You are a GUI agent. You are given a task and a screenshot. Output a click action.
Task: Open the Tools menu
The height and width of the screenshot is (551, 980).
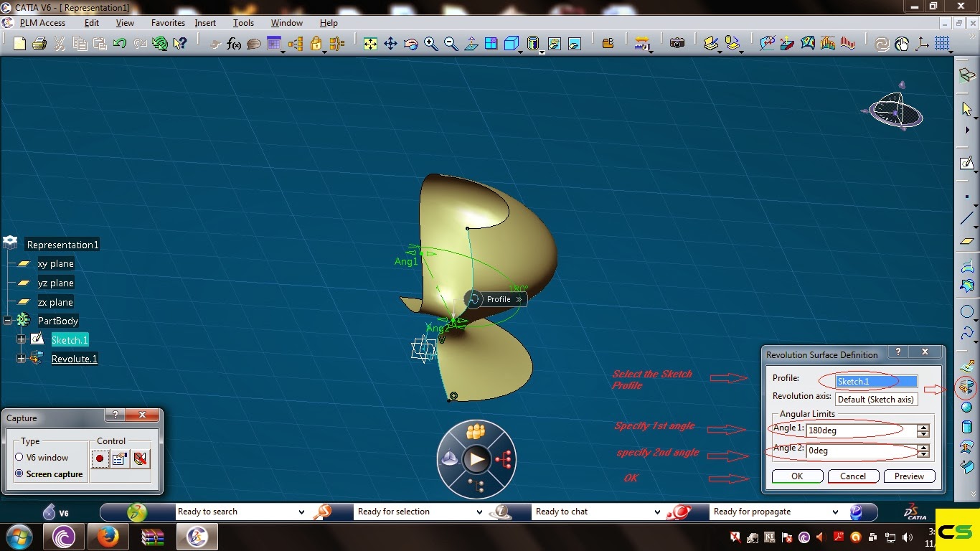(x=243, y=22)
